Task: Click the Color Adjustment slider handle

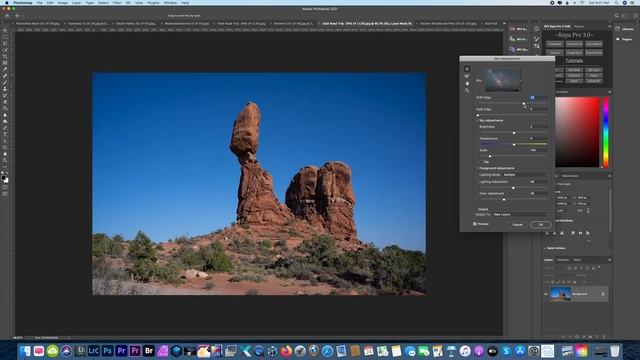Action: [504, 200]
